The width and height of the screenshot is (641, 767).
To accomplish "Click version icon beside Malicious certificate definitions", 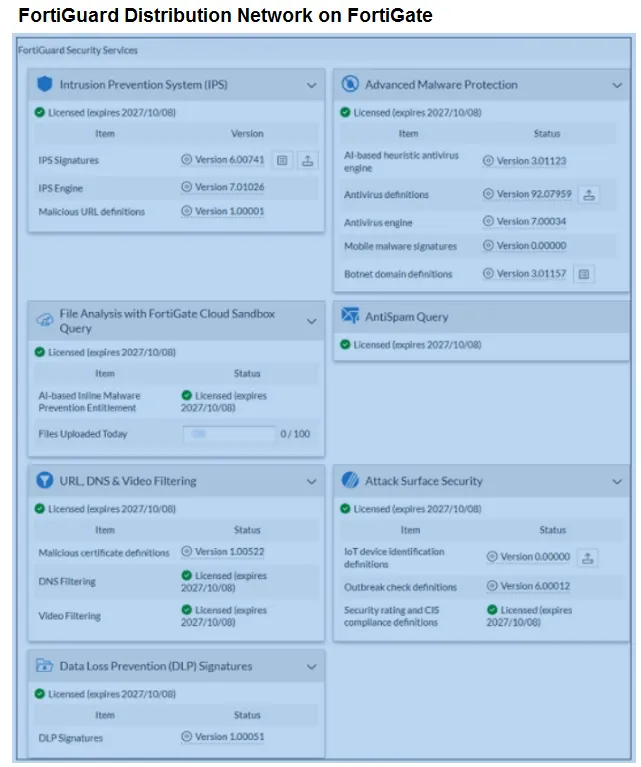I will coord(186,551).
